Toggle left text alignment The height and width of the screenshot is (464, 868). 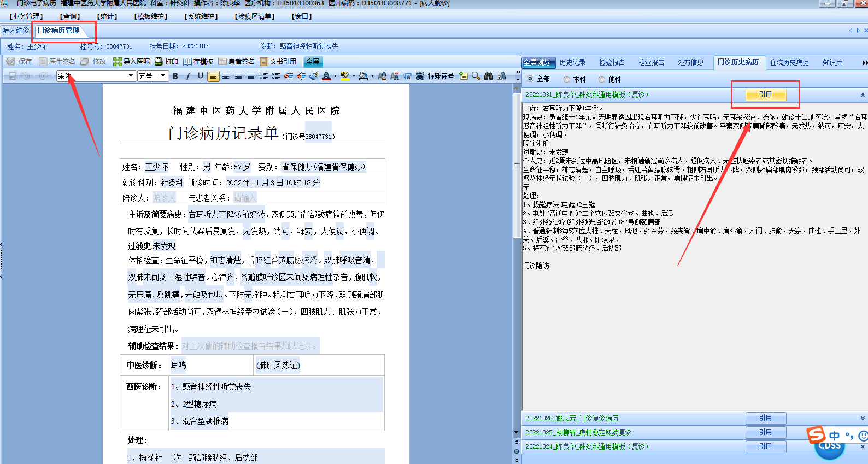(x=213, y=76)
